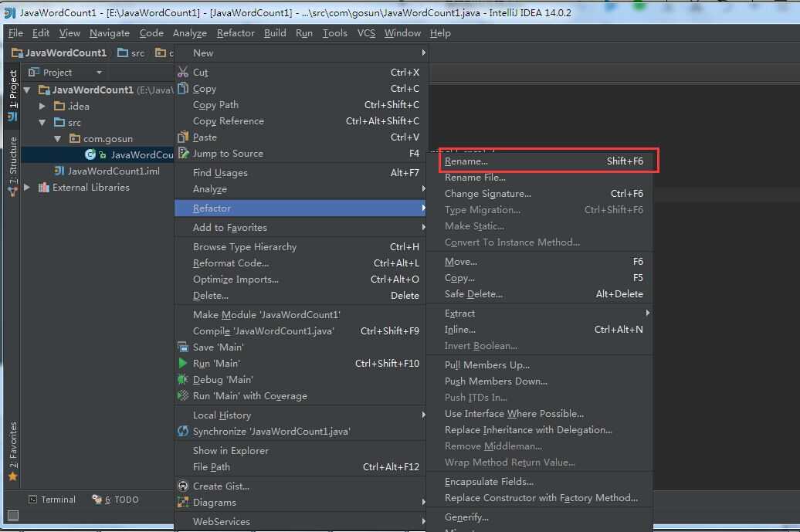Click the JavaWordCount1 breadcrumb label
The height and width of the screenshot is (532, 800).
click(x=66, y=53)
